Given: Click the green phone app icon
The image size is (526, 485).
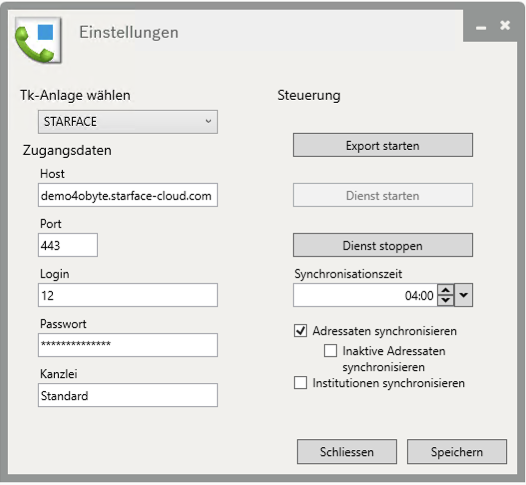Looking at the screenshot, I should pos(38,40).
